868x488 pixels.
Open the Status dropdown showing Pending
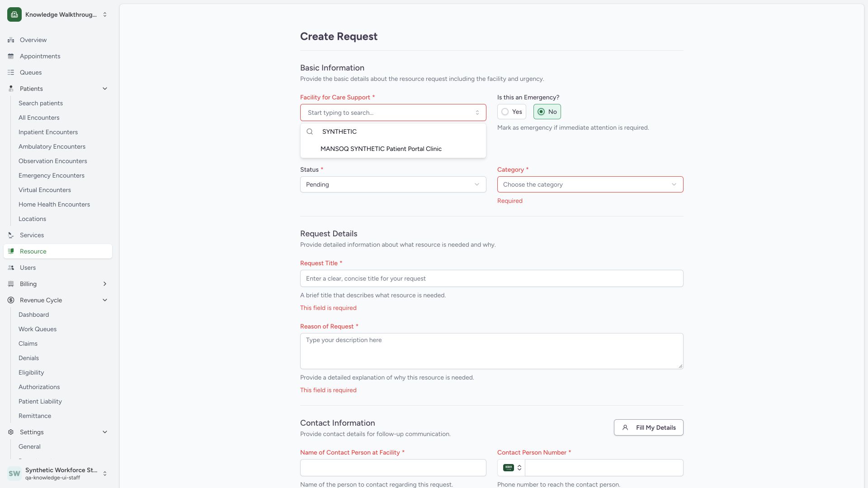[x=393, y=184]
